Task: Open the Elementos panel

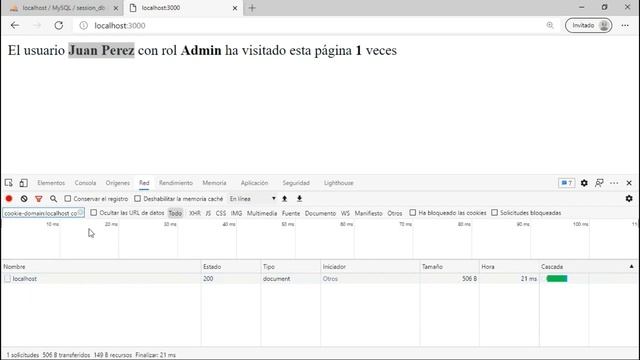Action: coord(51,183)
